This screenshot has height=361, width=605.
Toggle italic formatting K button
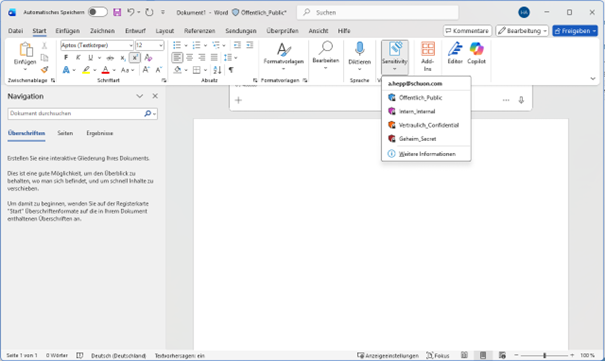(x=78, y=58)
